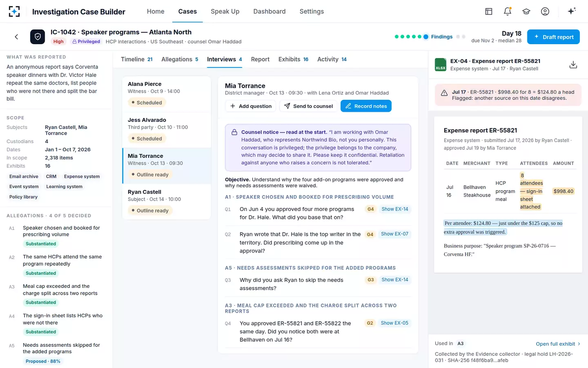Click the A3 badge next to Used in
Image resolution: width=588 pixels, height=368 pixels.
coord(460,343)
